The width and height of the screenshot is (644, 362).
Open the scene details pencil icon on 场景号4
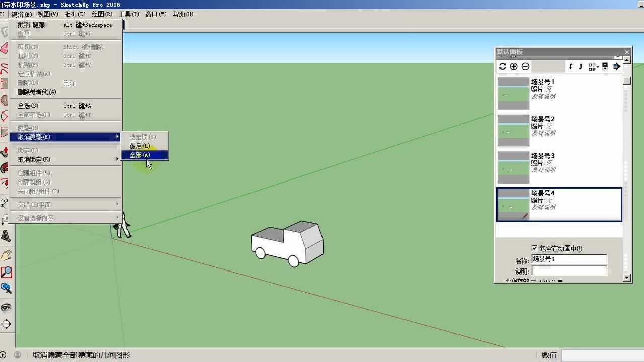(x=525, y=216)
